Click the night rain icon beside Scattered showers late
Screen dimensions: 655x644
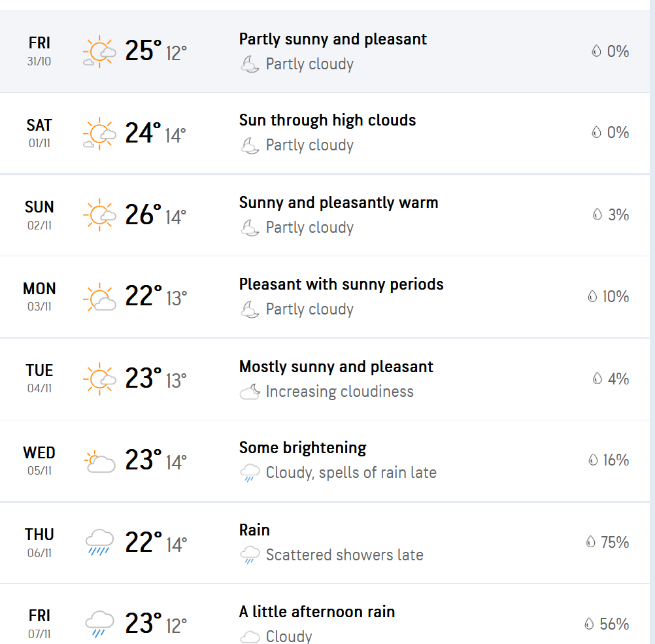[x=250, y=555]
